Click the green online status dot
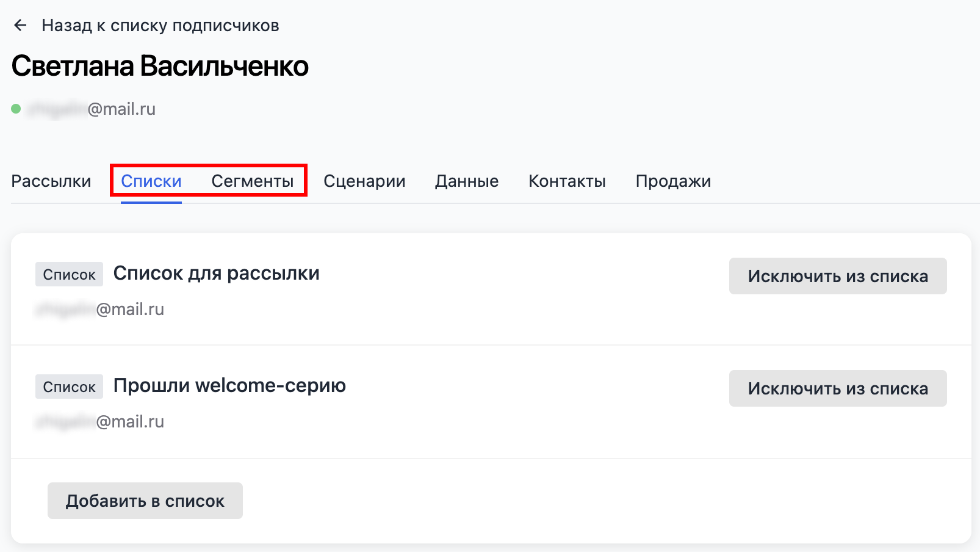980x552 pixels. 15,109
